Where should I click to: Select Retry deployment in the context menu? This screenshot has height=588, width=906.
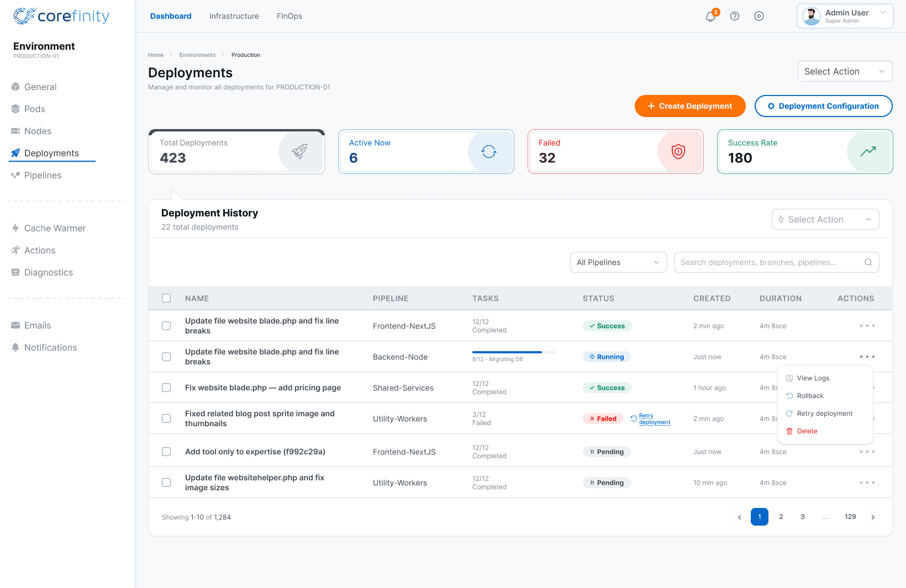click(825, 414)
